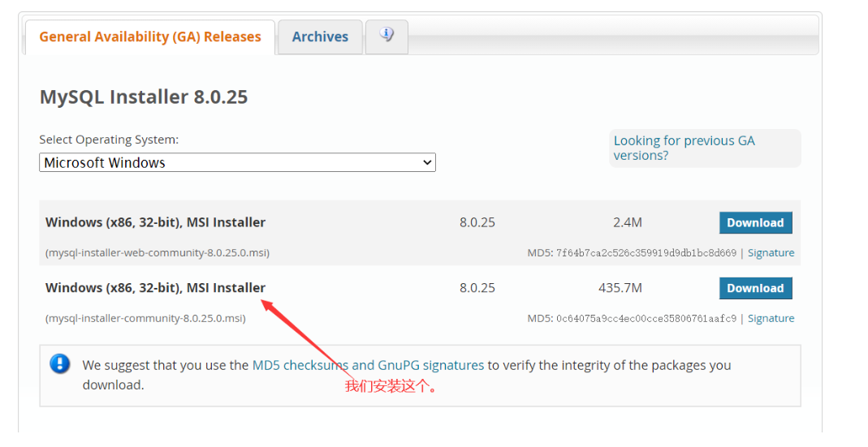The width and height of the screenshot is (868, 447).
Task: Switch to the Archives tab
Action: click(320, 37)
